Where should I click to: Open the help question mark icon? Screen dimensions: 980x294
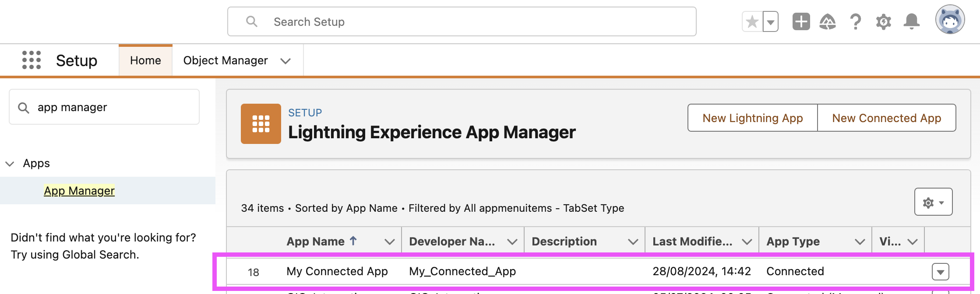855,21
